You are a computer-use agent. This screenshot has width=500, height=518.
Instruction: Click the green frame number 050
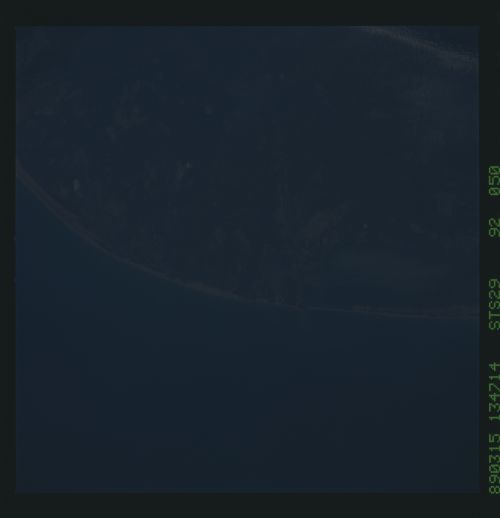(494, 181)
